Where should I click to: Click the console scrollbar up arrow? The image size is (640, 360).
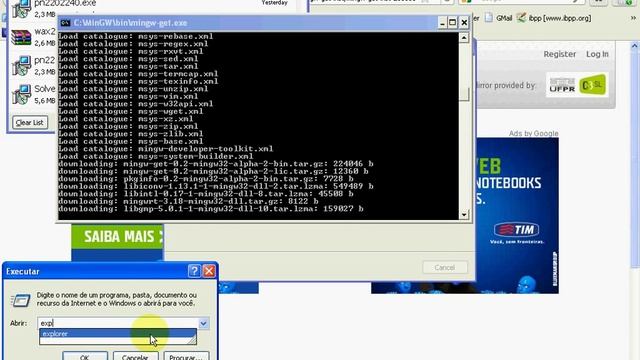coord(464,38)
